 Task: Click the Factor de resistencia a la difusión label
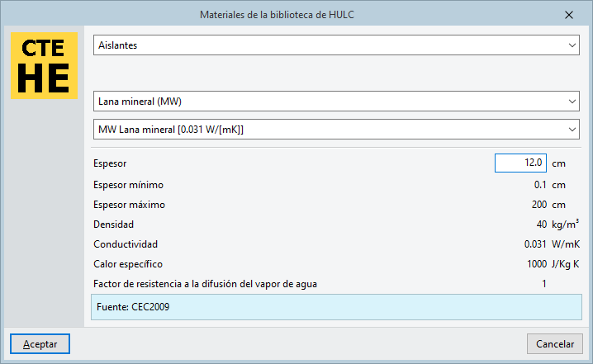coord(206,284)
